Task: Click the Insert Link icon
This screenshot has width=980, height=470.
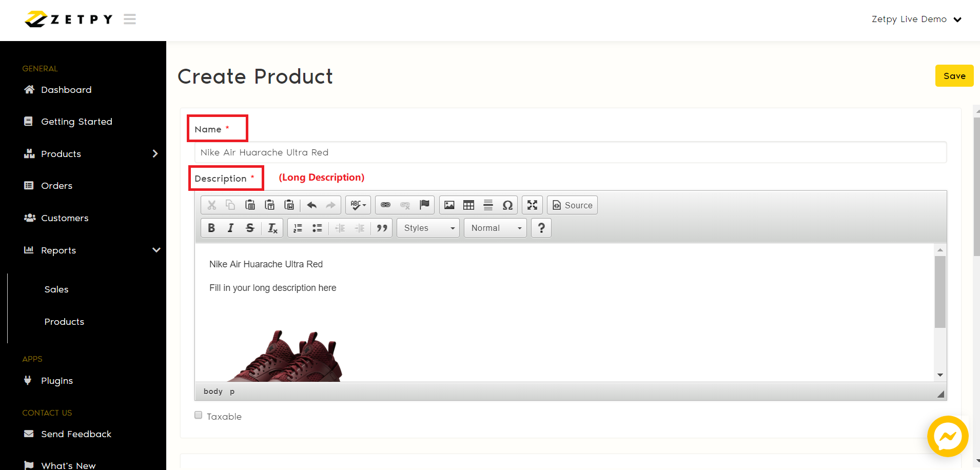Action: [386, 205]
